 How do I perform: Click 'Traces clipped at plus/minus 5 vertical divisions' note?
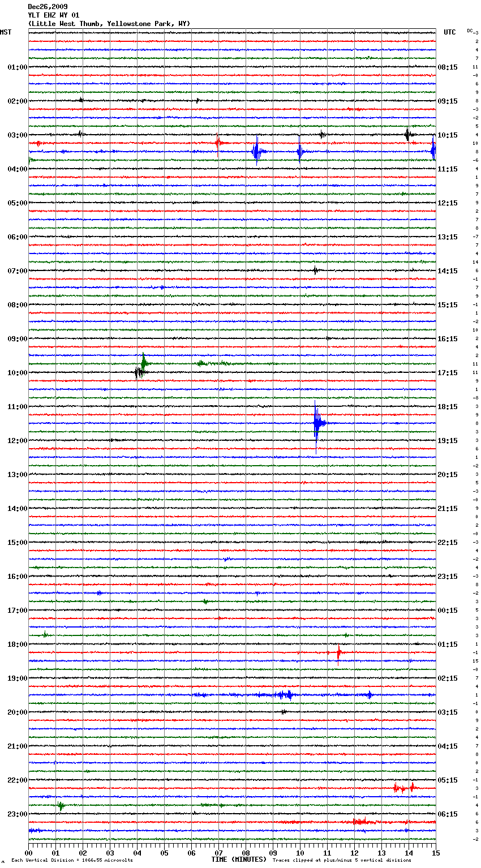point(342,860)
